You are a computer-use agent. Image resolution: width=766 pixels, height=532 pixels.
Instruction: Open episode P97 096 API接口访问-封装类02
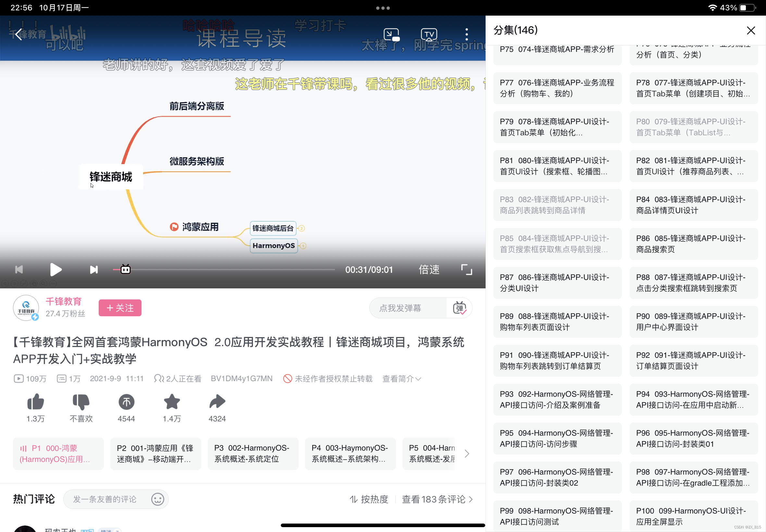pos(557,478)
